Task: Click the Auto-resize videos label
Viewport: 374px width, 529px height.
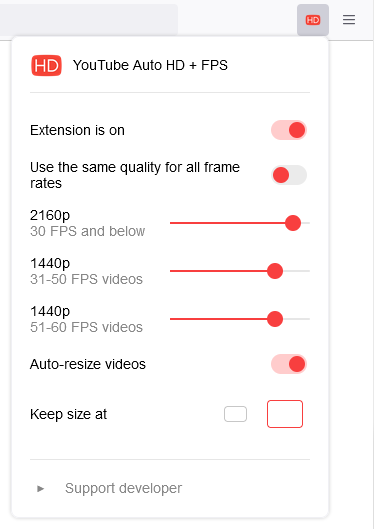Action: [88, 364]
